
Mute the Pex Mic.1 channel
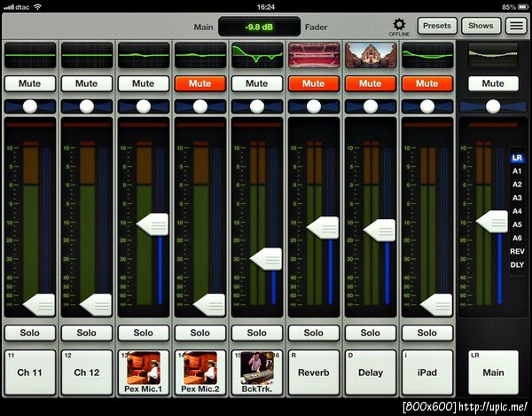(143, 83)
